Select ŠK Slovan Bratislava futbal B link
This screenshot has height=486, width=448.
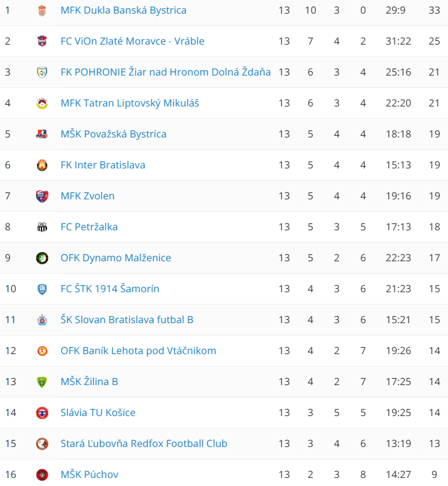click(127, 319)
